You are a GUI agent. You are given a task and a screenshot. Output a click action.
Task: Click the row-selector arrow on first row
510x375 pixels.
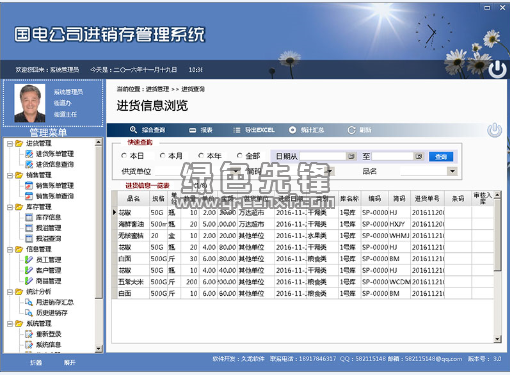tap(114, 212)
